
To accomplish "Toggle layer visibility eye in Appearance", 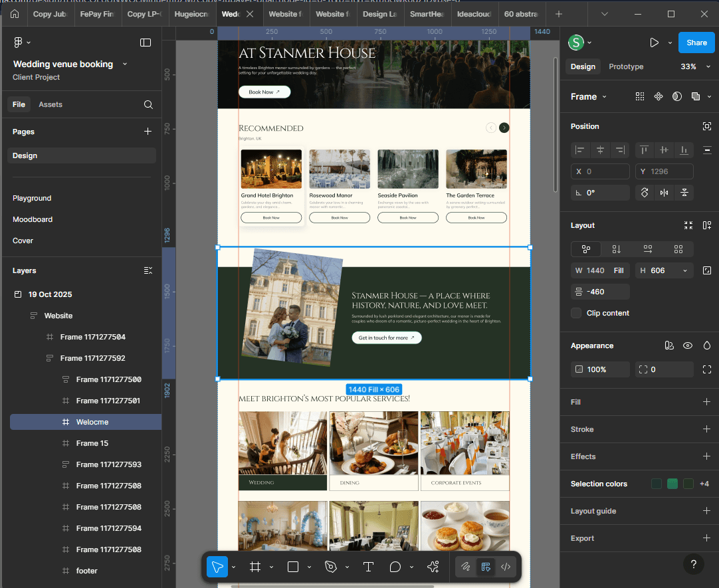I will tap(688, 345).
